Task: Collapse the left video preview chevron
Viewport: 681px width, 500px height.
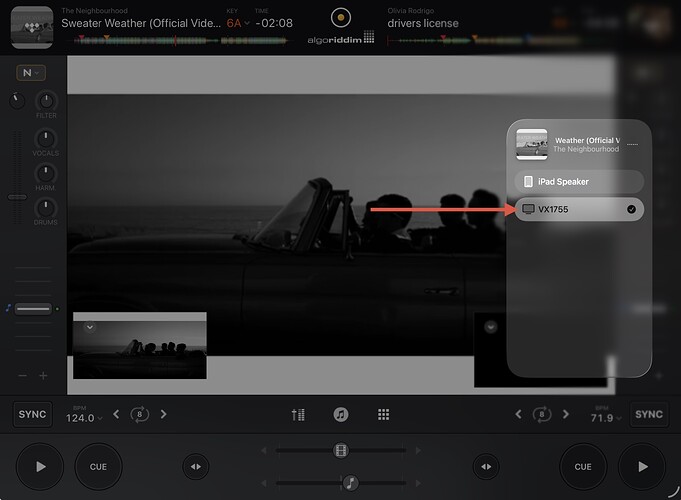Action: click(89, 326)
